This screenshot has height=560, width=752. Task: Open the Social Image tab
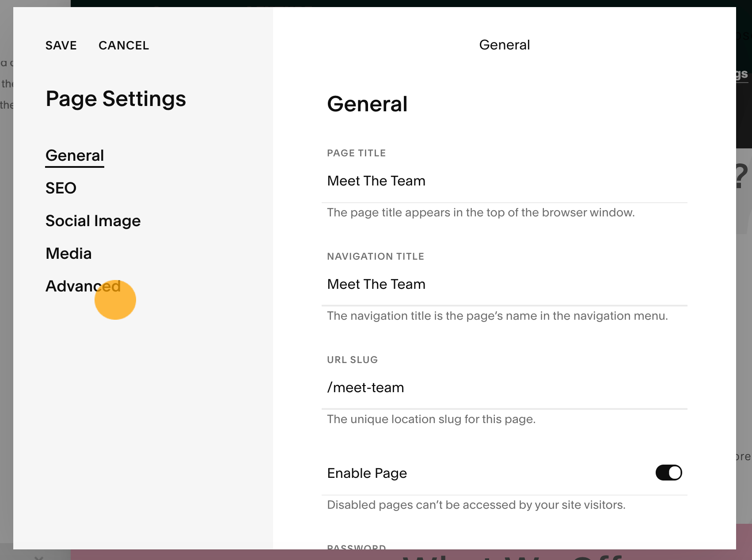pos(93,221)
